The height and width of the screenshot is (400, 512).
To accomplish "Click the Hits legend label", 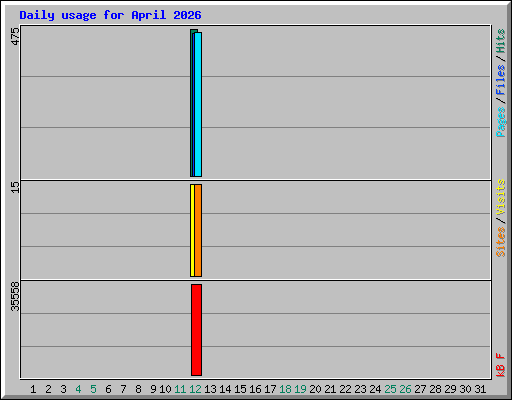I will pos(501,41).
